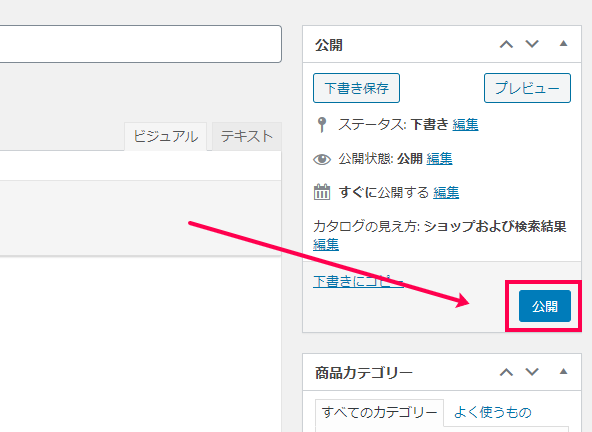Edit the 公開状態 visibility setting
This screenshot has width=592, height=432.
pyautogui.click(x=439, y=159)
